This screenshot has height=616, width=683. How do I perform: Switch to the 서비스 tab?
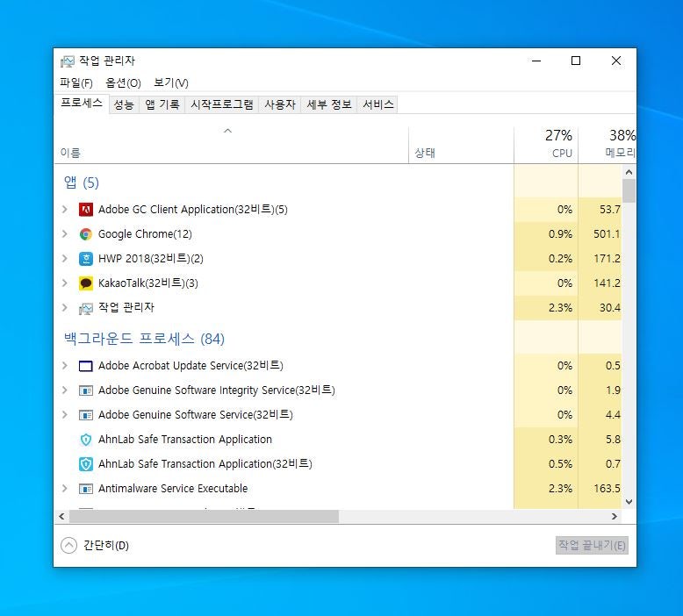tap(377, 104)
